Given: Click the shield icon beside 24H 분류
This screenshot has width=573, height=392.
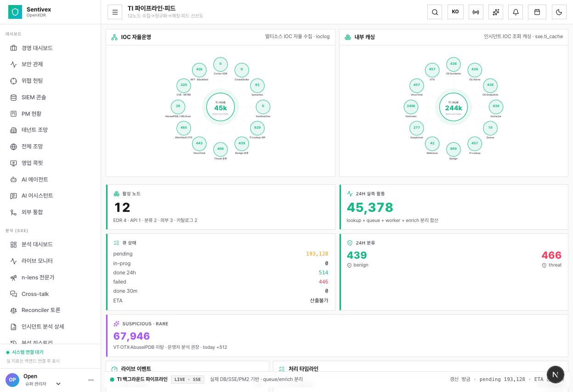Looking at the screenshot, I should click(350, 243).
